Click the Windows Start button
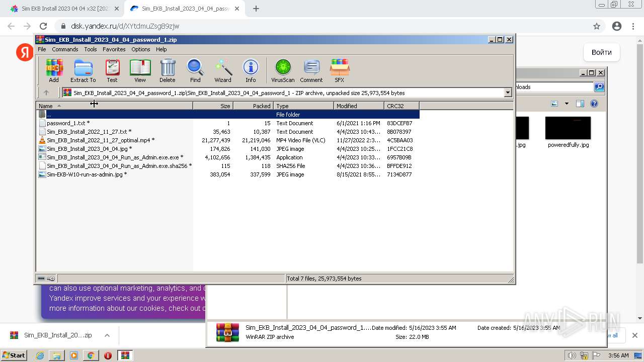Screen dimensions: 644x362 click(x=14, y=355)
